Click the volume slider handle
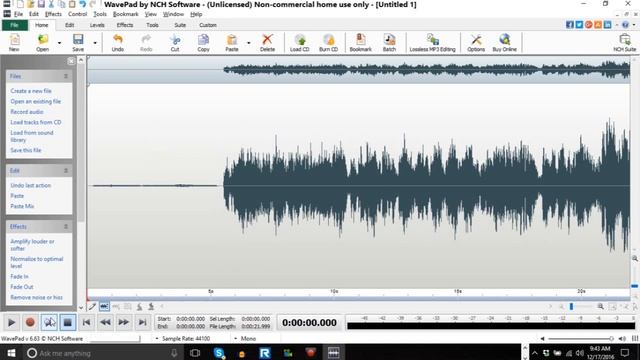This screenshot has width=640, height=360. pyautogui.click(x=611, y=338)
